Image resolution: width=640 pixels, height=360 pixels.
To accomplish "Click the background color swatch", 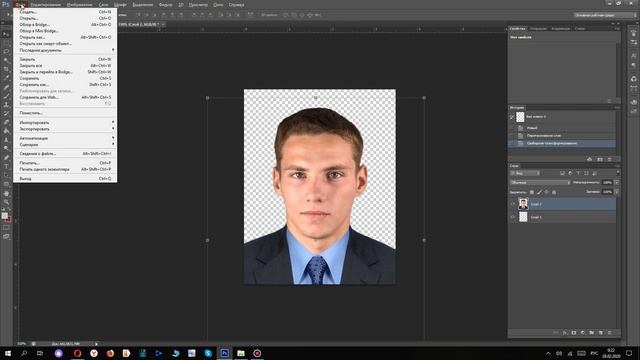I will pyautogui.click(x=9, y=220).
